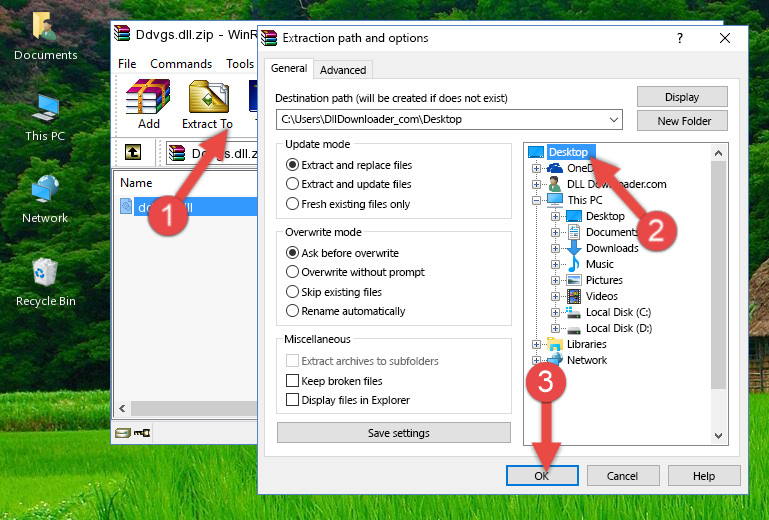Click the Local Disk (D:) drive icon

[574, 329]
